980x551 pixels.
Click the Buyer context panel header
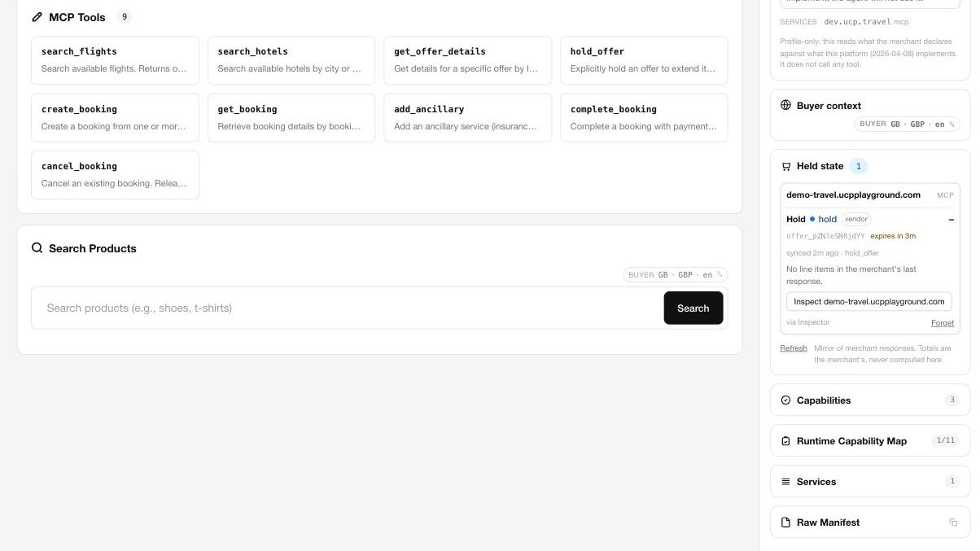click(829, 106)
